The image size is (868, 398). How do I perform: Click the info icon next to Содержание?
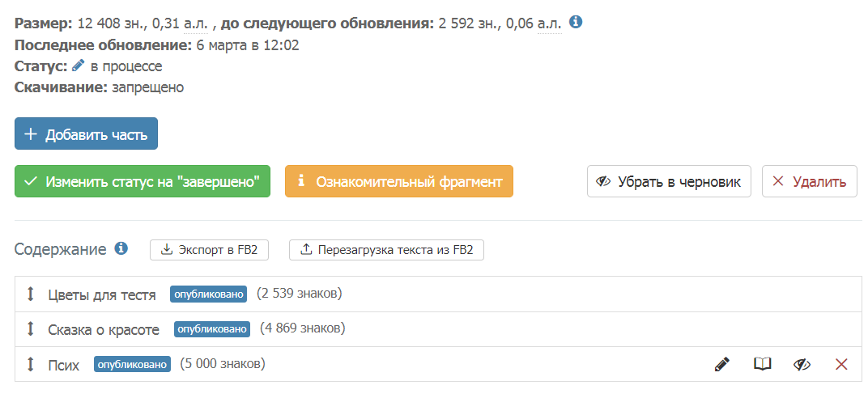coord(121,249)
